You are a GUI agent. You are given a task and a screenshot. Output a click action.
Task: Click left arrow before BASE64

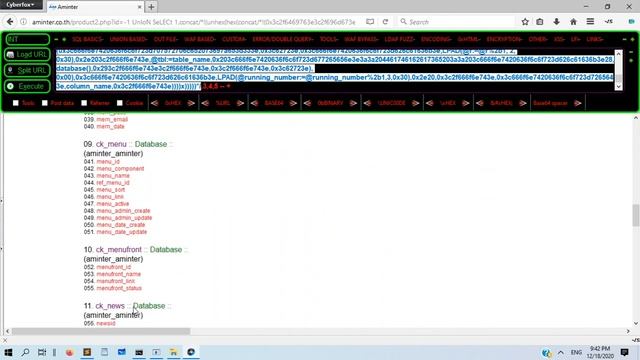pos(254,103)
